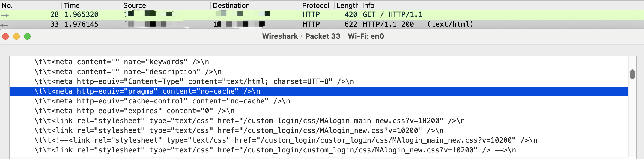Select the meta keywords line
The image size is (644, 159).
point(122,62)
